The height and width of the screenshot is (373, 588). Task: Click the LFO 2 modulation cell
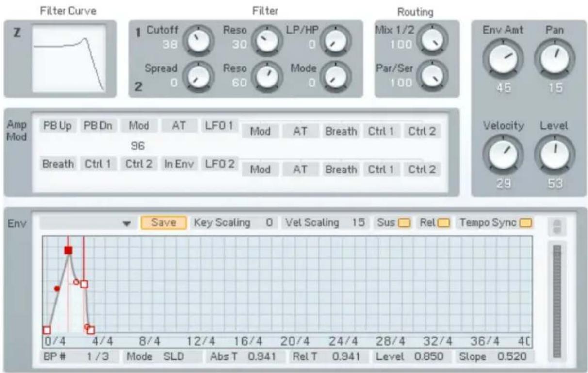tap(220, 164)
